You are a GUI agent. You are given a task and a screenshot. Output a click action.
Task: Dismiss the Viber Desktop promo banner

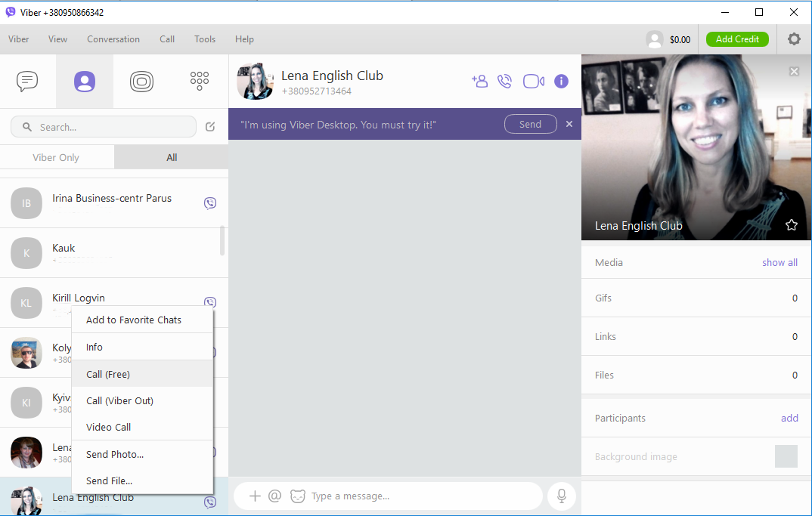click(x=569, y=124)
